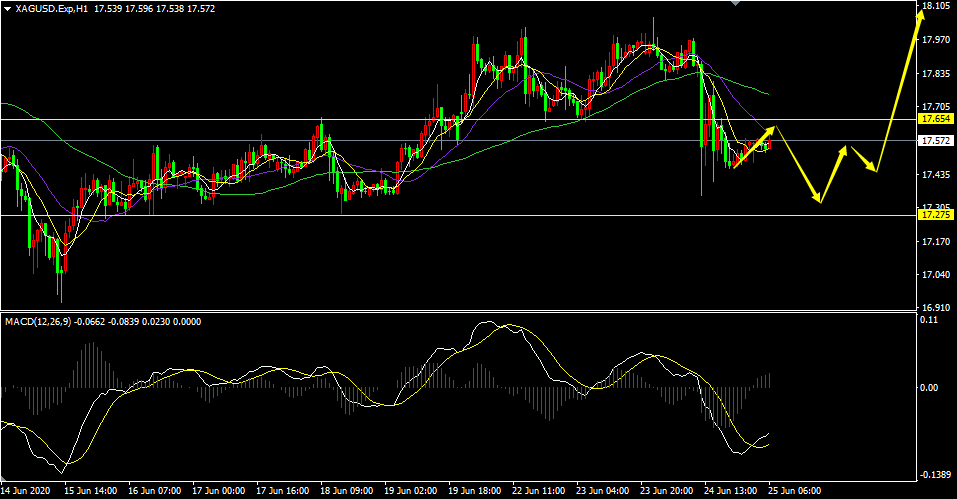
Task: Click the 17 Jun 16:00 time label
Action: click(283, 490)
